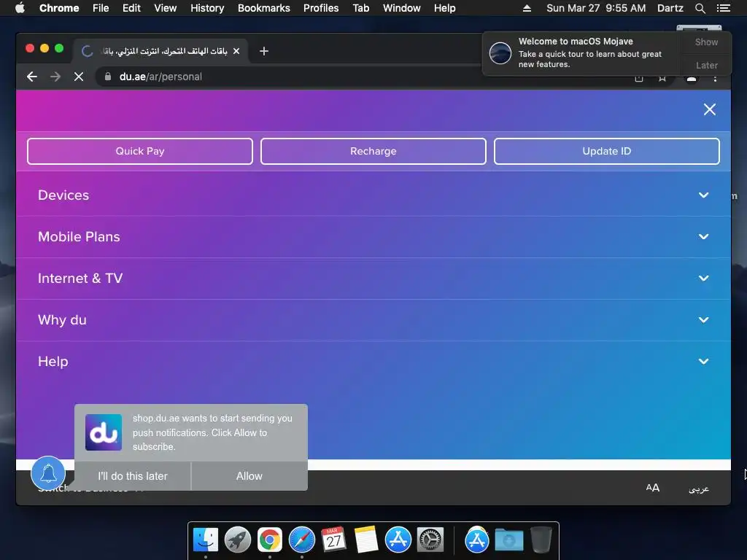Select the Update ID button
Screen dimensions: 747x560
click(x=606, y=152)
